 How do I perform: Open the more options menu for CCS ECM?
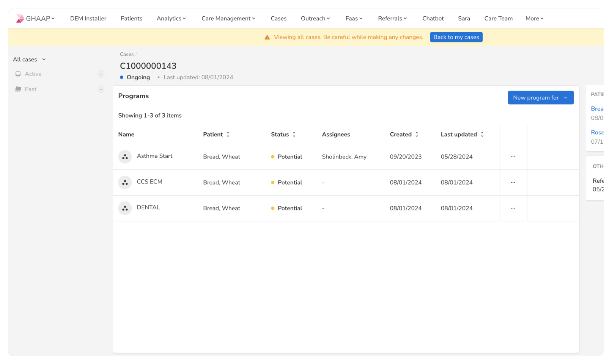point(513,182)
